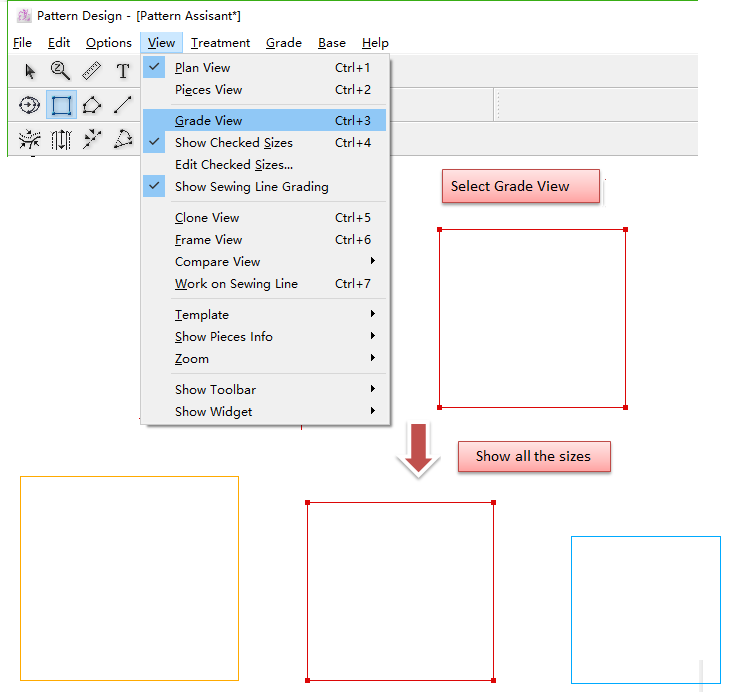Disable Show Sewing Line Grading
Viewport: 733px width, 692px height.
251,187
